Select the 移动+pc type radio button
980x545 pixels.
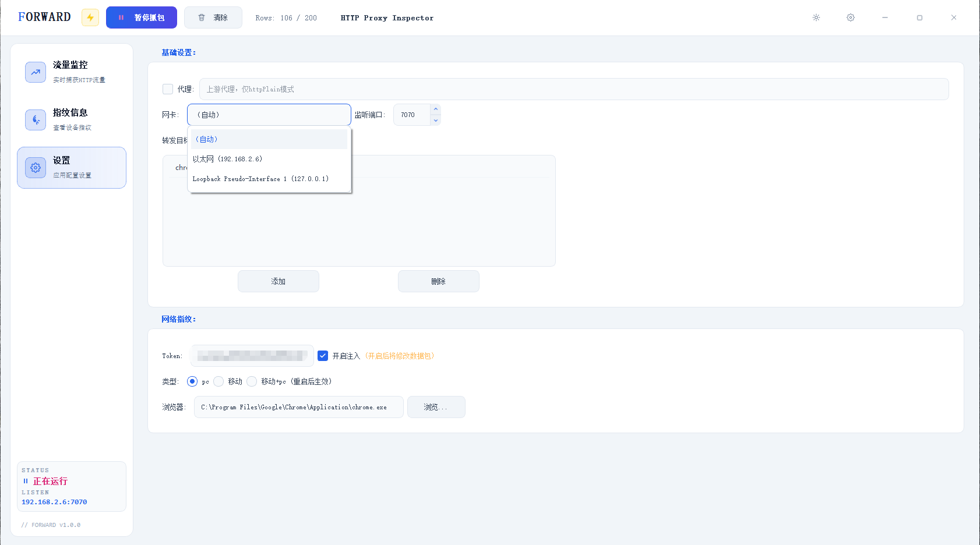tap(252, 381)
